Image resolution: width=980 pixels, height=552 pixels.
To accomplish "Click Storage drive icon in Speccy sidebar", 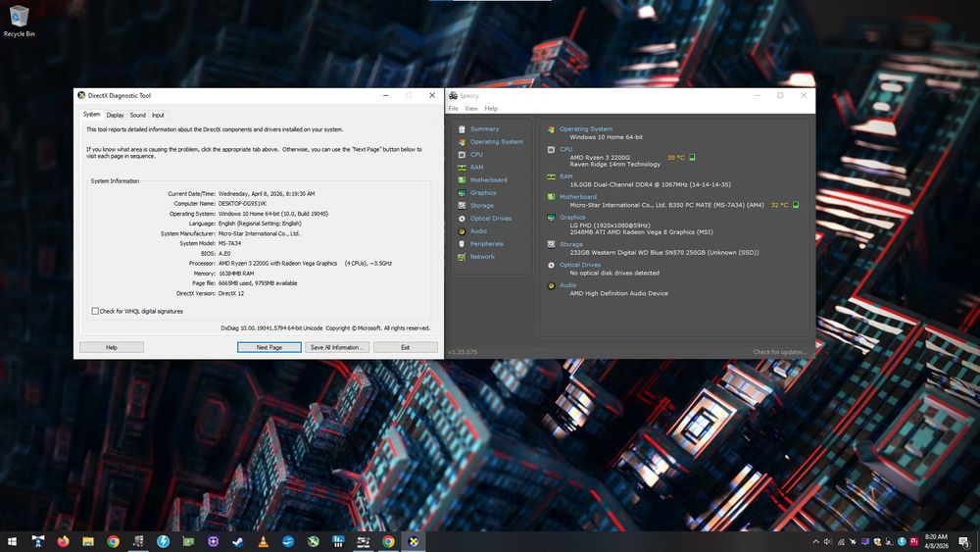I will point(462,206).
